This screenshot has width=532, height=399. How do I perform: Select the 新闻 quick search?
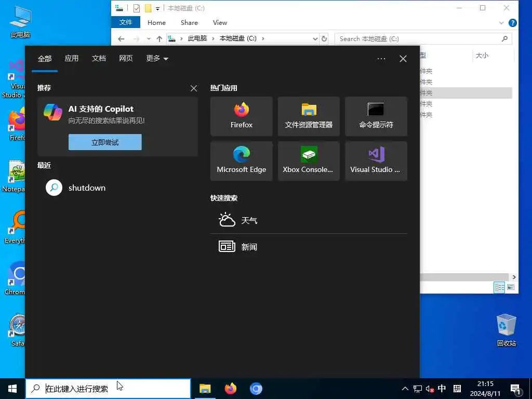click(x=309, y=247)
